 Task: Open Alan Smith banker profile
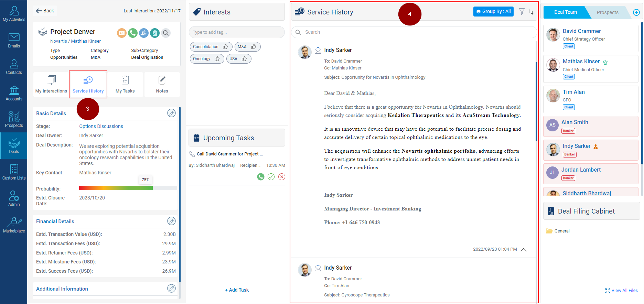click(x=591, y=126)
